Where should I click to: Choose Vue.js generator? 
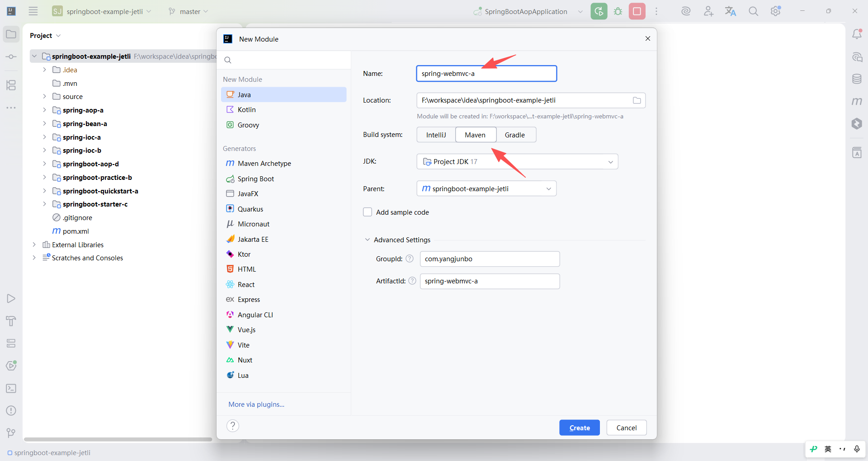284,329
